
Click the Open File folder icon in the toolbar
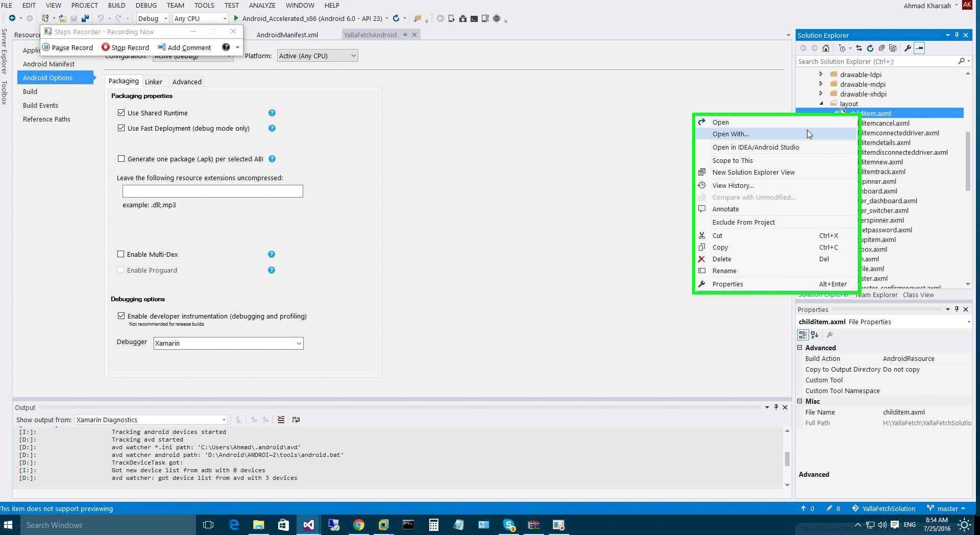(x=62, y=18)
